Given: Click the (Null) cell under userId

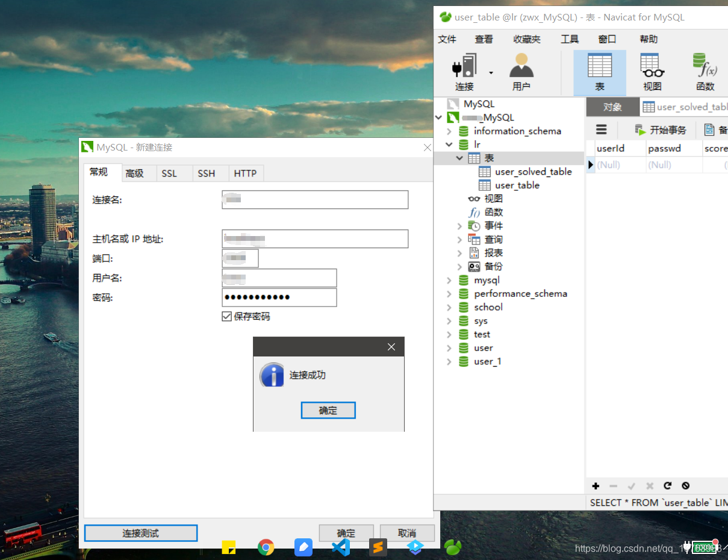Looking at the screenshot, I should (620, 164).
